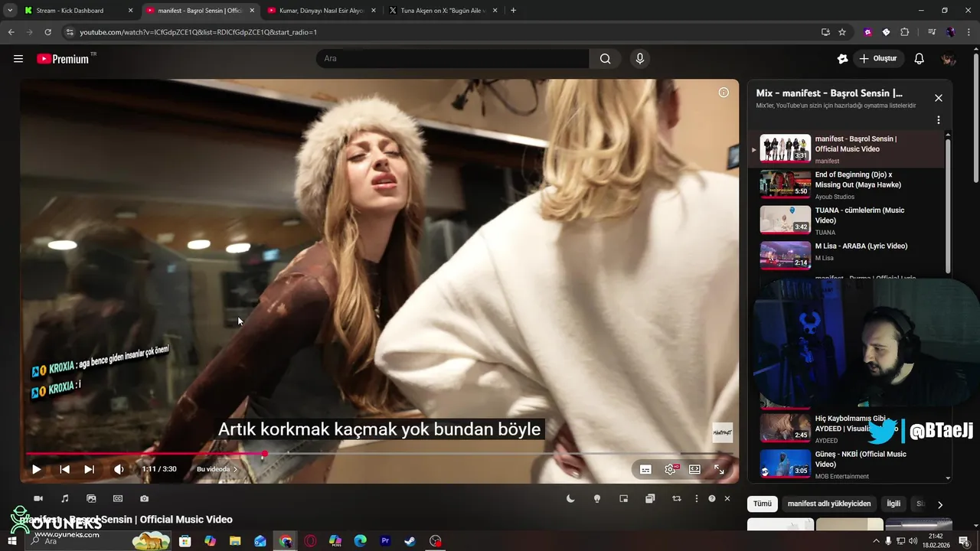Open the YouTube hamburger guide menu
980x551 pixels.
tap(18, 59)
